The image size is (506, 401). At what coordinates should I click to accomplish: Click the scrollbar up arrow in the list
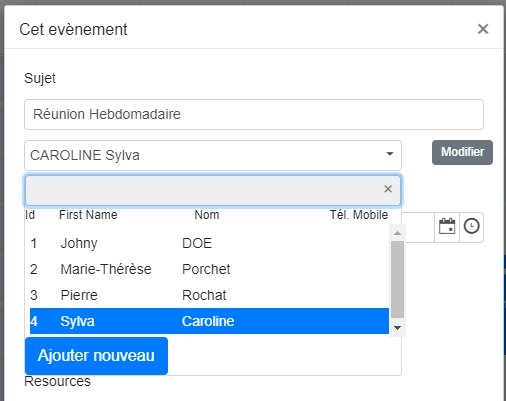point(397,233)
